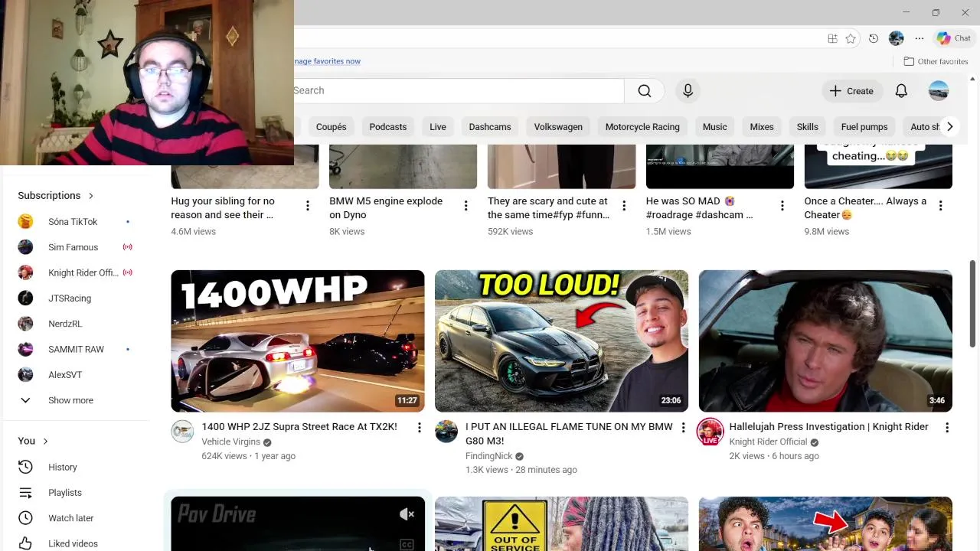This screenshot has height=551, width=980.
Task: Start voice search with microphone icon
Action: pos(688,91)
